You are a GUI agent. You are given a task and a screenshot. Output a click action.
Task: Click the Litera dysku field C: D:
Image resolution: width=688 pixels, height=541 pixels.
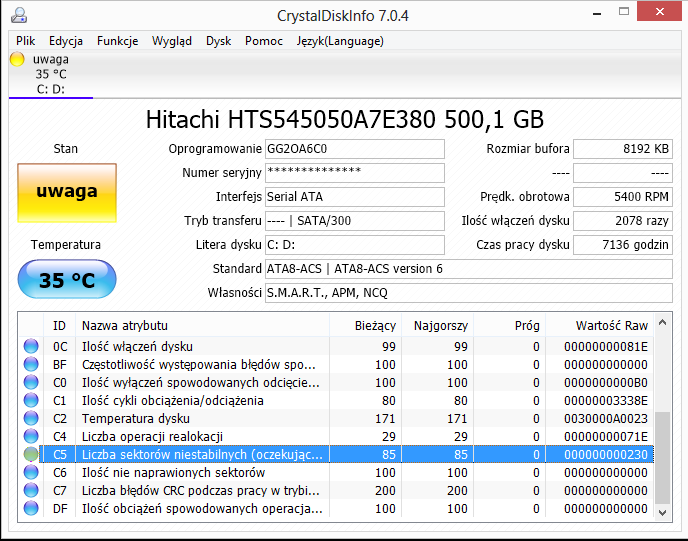(x=355, y=244)
